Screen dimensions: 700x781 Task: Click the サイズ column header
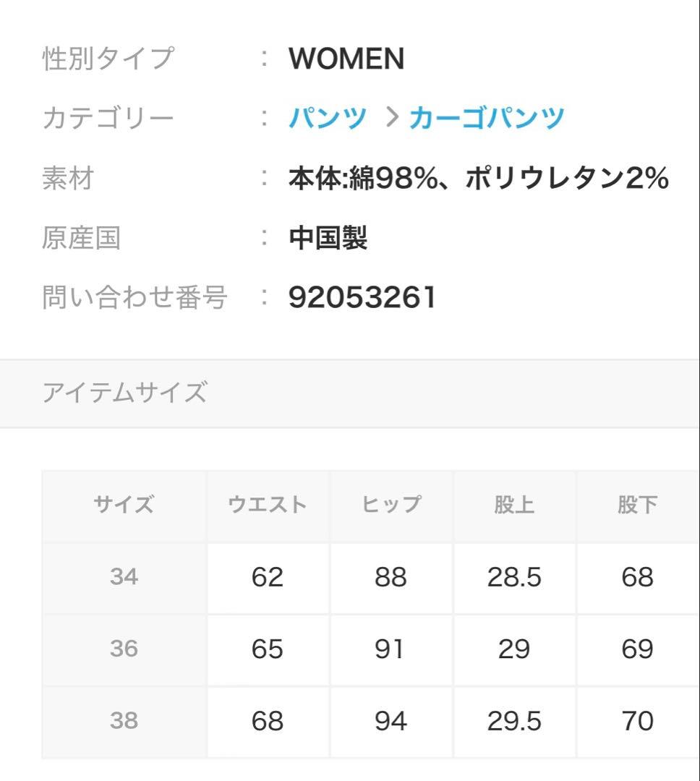click(124, 505)
